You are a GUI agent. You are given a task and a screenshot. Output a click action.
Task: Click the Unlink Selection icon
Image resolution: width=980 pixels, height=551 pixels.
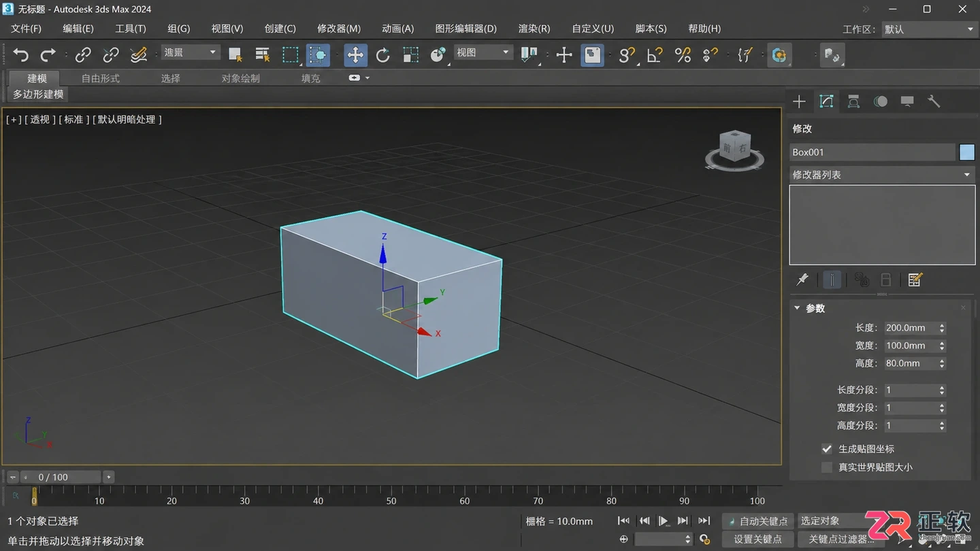[110, 54]
